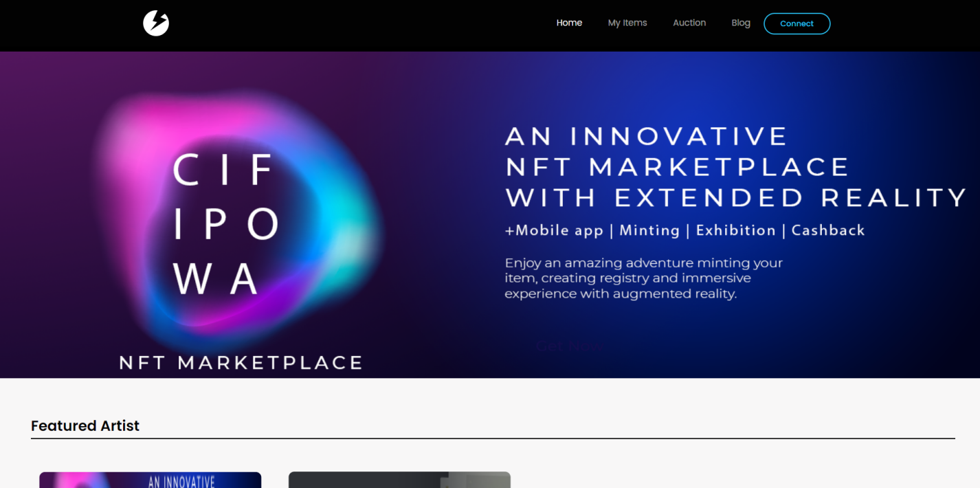This screenshot has height=488, width=980.
Task: Navigate to the Auction section
Action: pos(689,23)
